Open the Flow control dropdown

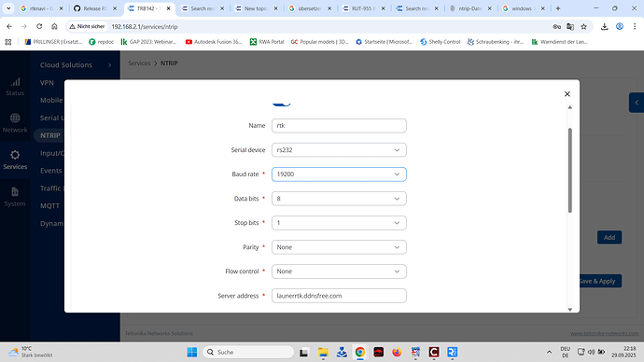[339, 271]
